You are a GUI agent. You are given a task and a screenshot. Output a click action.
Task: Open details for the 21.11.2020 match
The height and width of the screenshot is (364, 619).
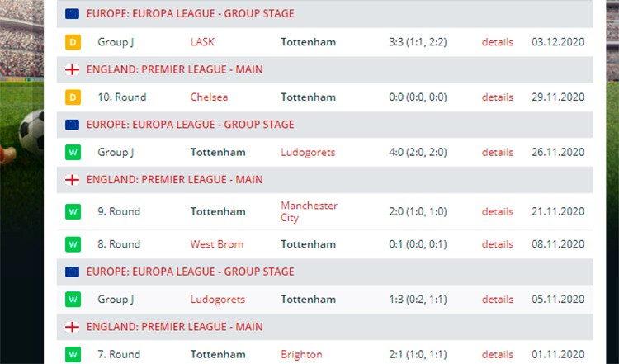(x=498, y=211)
